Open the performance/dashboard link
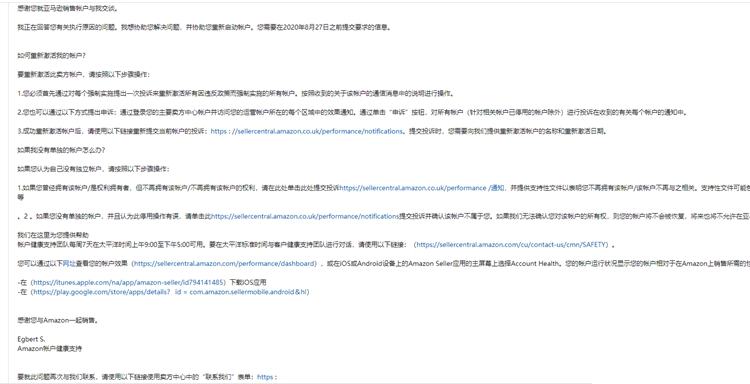 coord(225,263)
